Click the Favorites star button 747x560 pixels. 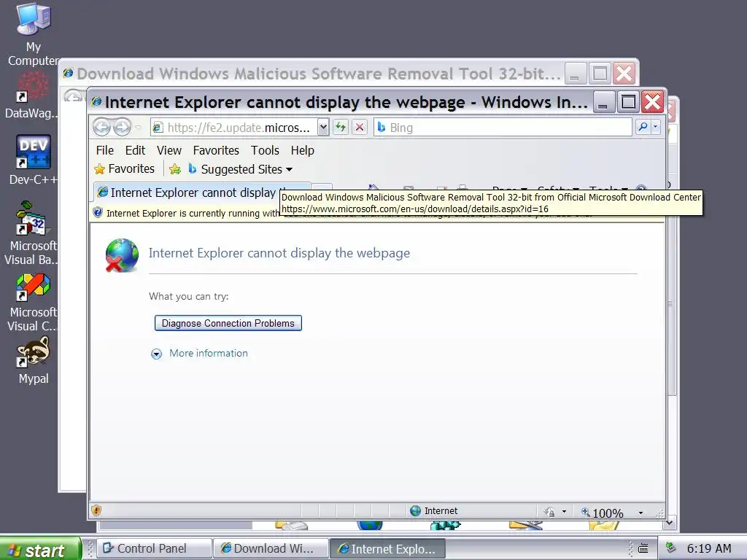tap(124, 169)
